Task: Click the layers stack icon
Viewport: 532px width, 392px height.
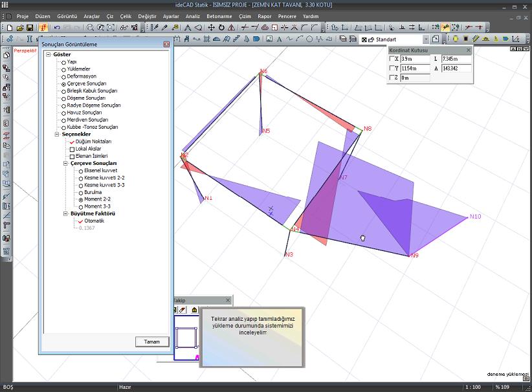Action: click(343, 39)
